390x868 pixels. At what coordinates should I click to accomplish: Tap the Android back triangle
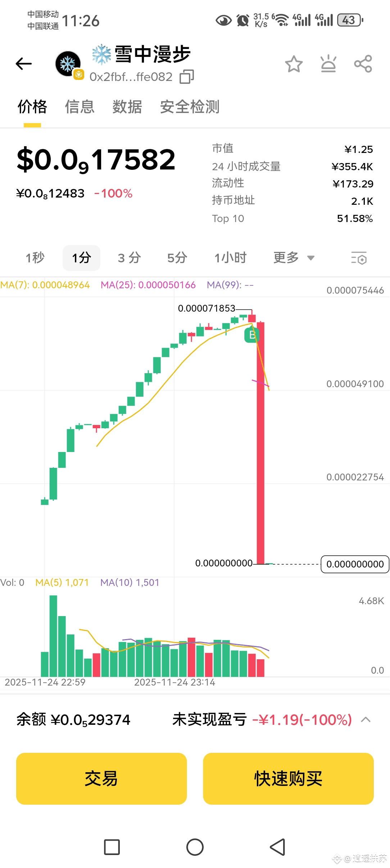(x=278, y=847)
